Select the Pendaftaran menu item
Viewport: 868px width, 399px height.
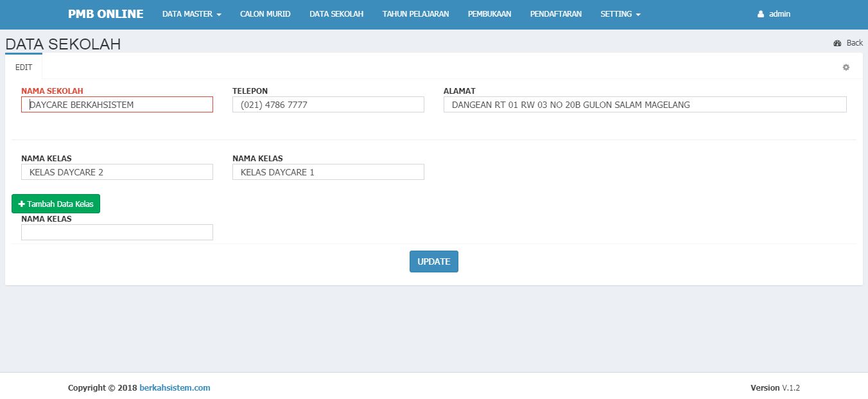tap(556, 14)
